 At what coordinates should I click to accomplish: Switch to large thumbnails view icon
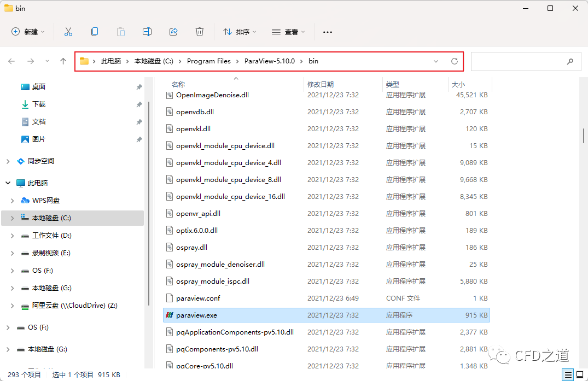[579, 374]
